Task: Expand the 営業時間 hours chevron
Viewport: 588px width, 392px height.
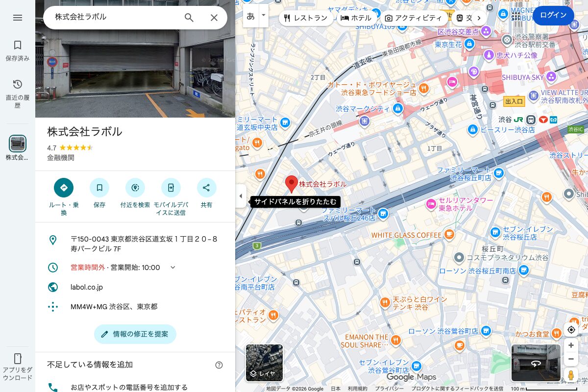Action: click(x=172, y=268)
